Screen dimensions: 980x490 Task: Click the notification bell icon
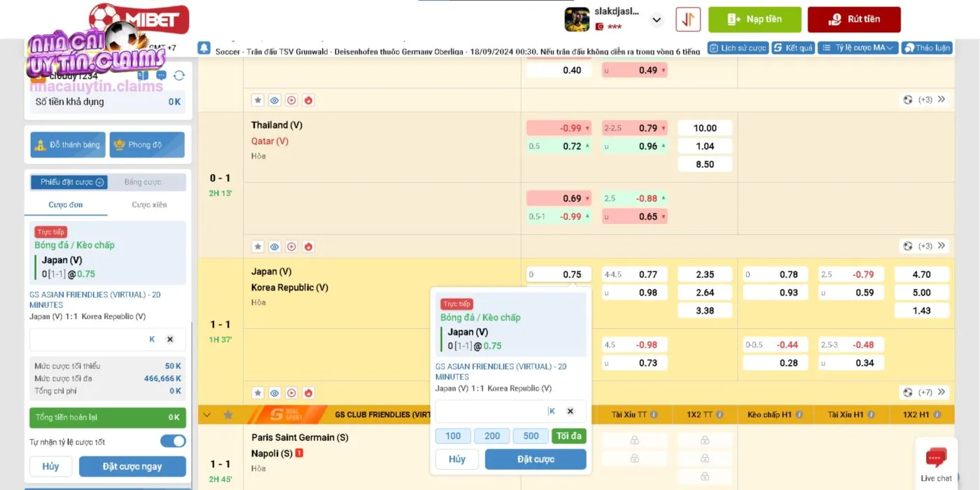point(204,48)
